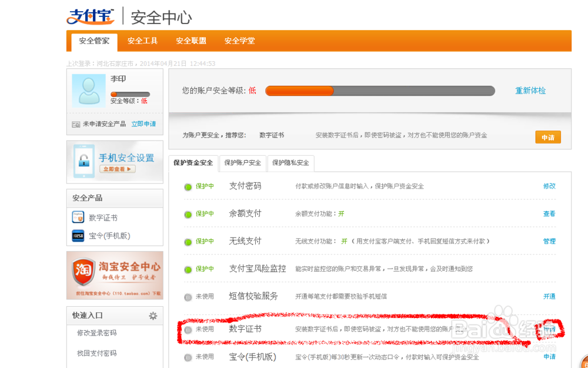Click the green status dot for 支付宝风险监控

[x=188, y=269]
